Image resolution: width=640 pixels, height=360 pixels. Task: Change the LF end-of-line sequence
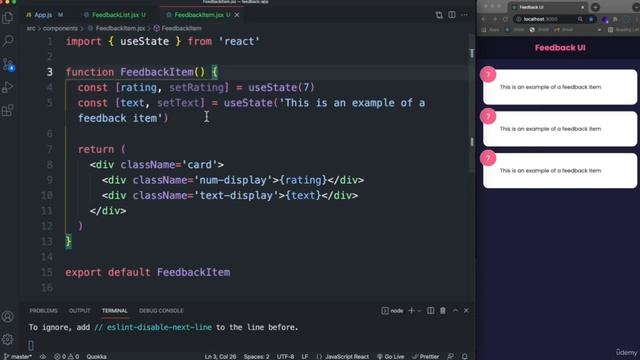click(304, 356)
